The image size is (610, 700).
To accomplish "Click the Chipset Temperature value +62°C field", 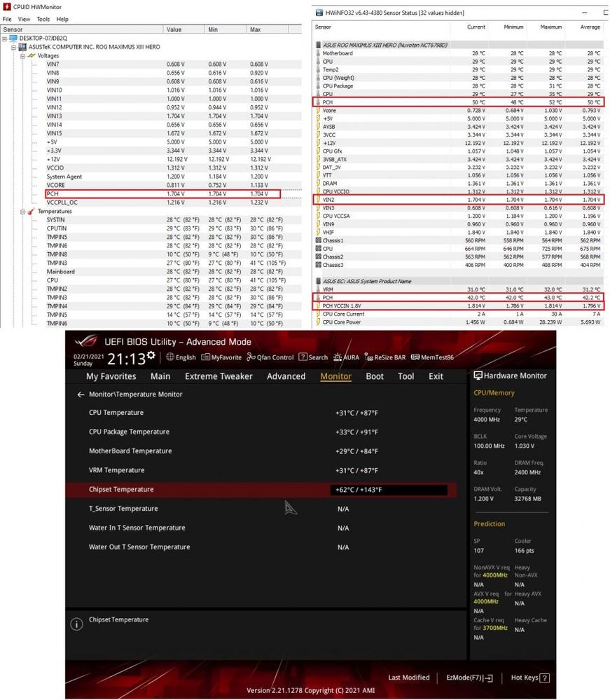I will pos(389,490).
